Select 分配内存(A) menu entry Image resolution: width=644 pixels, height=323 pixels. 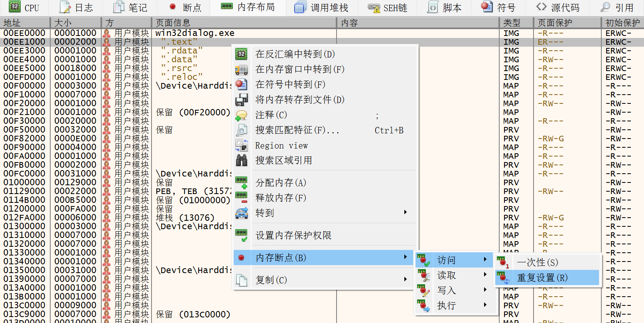click(325, 183)
